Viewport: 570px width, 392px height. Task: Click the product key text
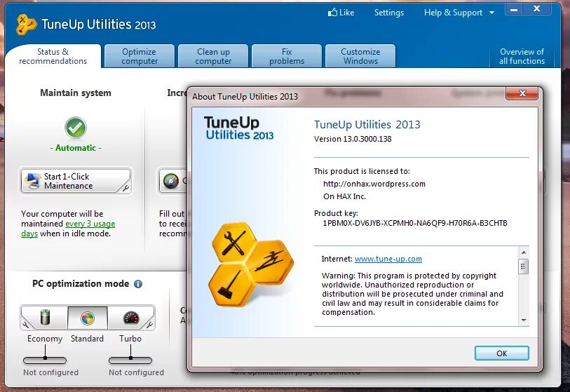[x=415, y=223]
